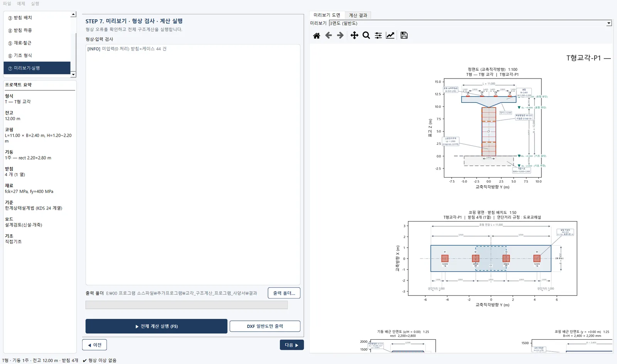This screenshot has height=364, width=617.
Task: Go forward to next view arrow
Action: point(340,35)
